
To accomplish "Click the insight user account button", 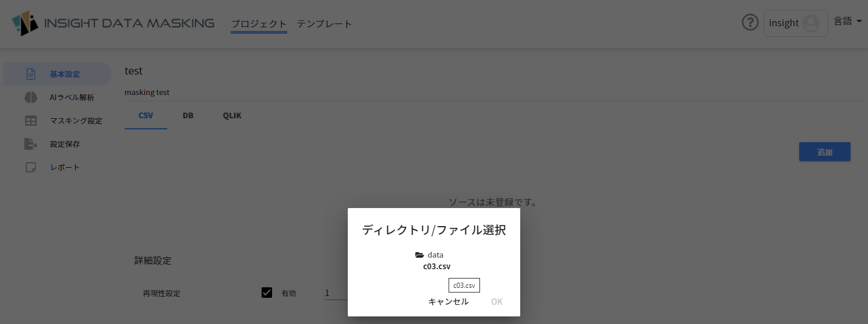I will [x=796, y=23].
